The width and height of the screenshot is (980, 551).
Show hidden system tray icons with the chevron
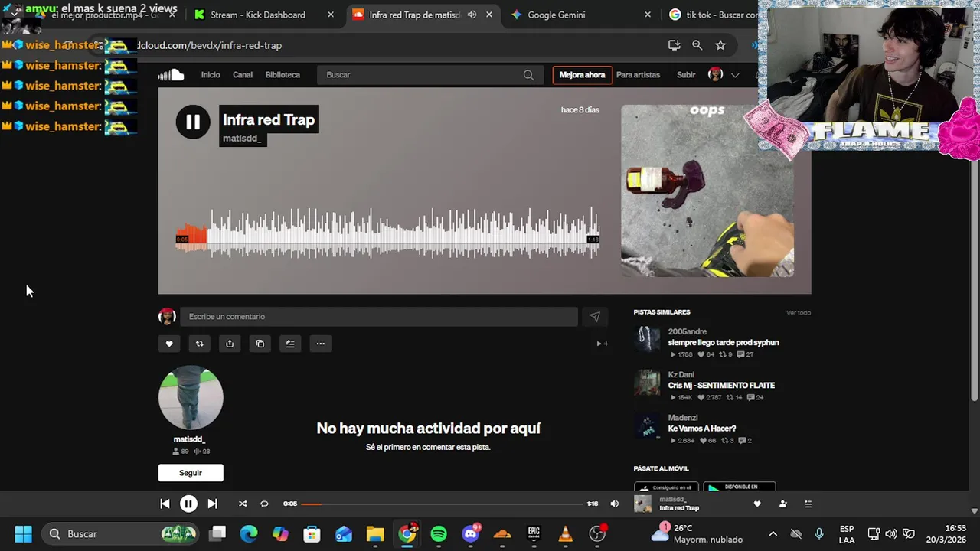[x=773, y=533]
